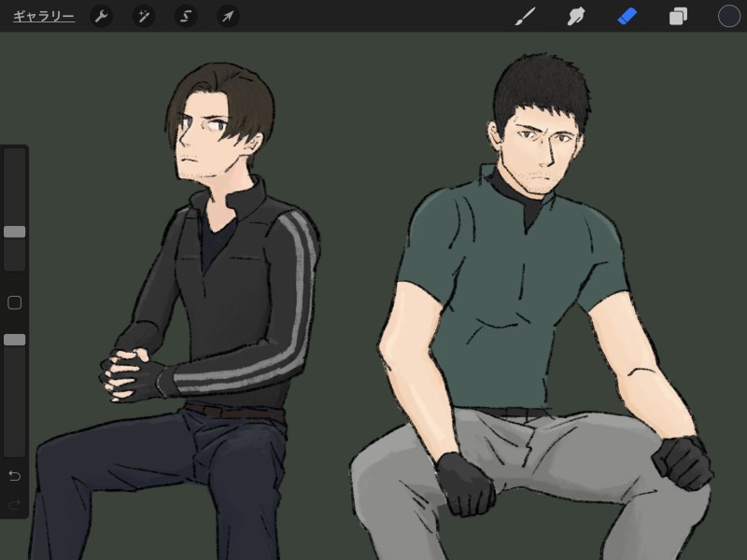
Task: Open the Adjustments magic wand menu
Action: [x=144, y=17]
